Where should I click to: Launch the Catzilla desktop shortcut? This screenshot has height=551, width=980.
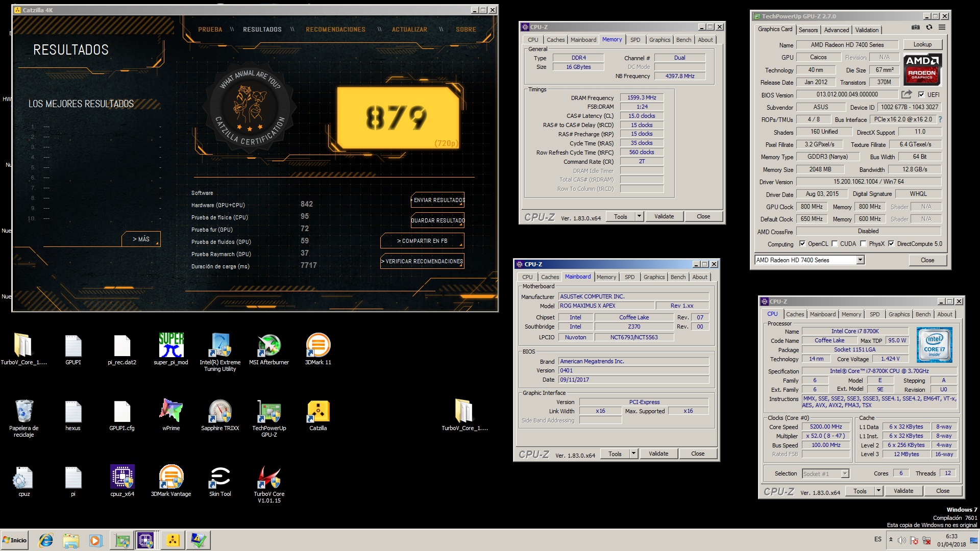click(318, 415)
